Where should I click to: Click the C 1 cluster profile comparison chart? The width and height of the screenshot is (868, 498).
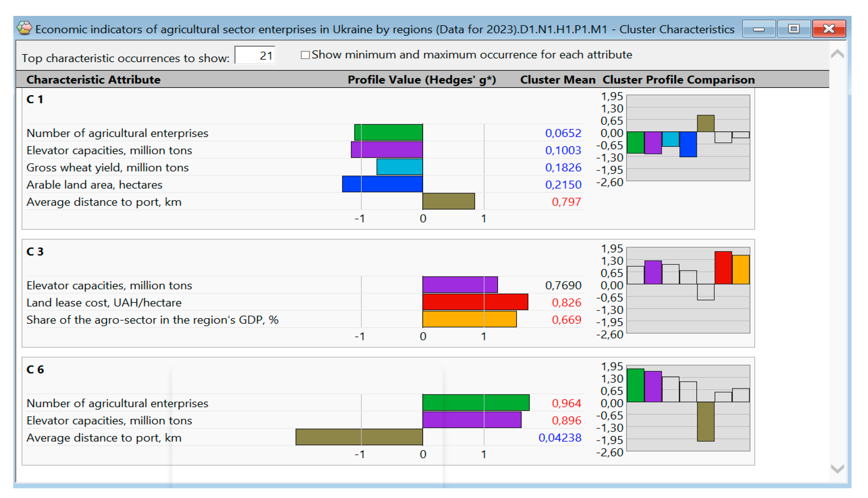(x=688, y=138)
